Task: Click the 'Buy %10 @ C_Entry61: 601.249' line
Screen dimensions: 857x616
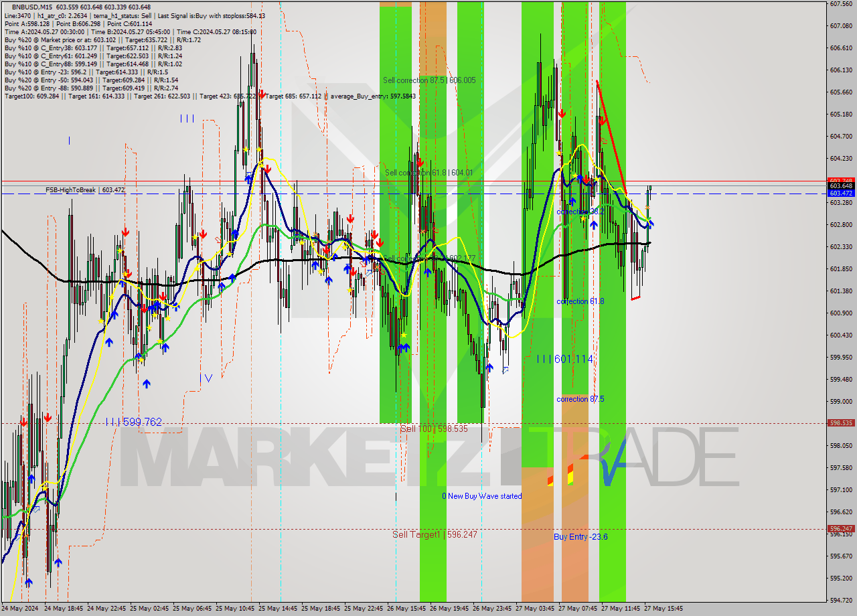Action: [x=93, y=56]
